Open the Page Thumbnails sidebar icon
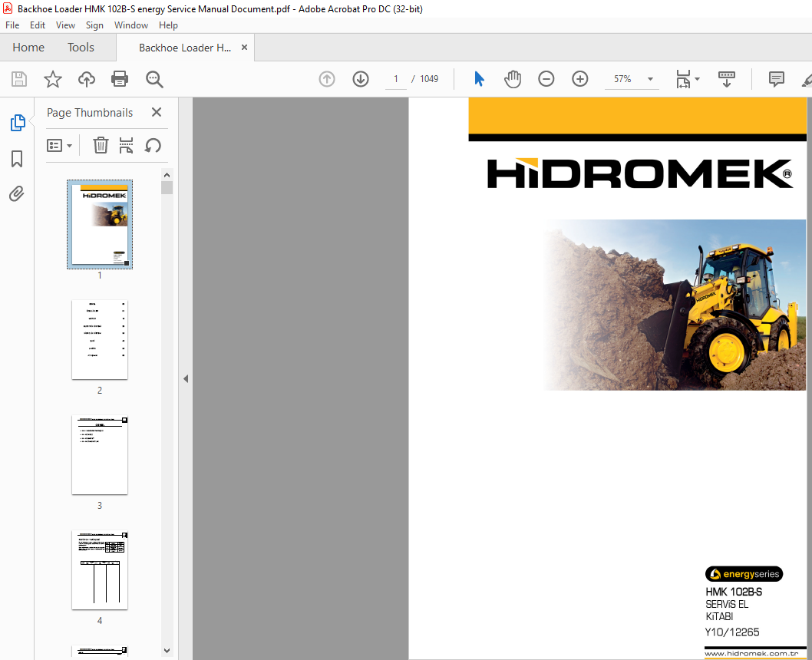 [18, 123]
